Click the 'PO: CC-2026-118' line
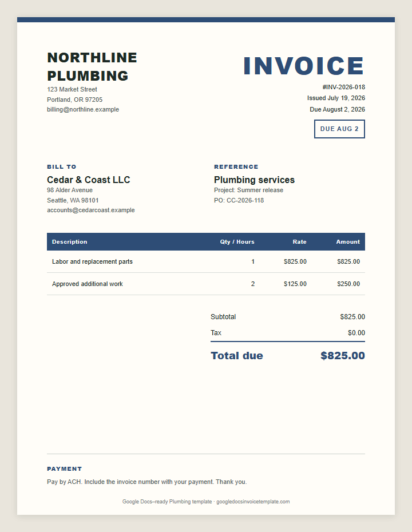This screenshot has width=412, height=532. pyautogui.click(x=239, y=200)
